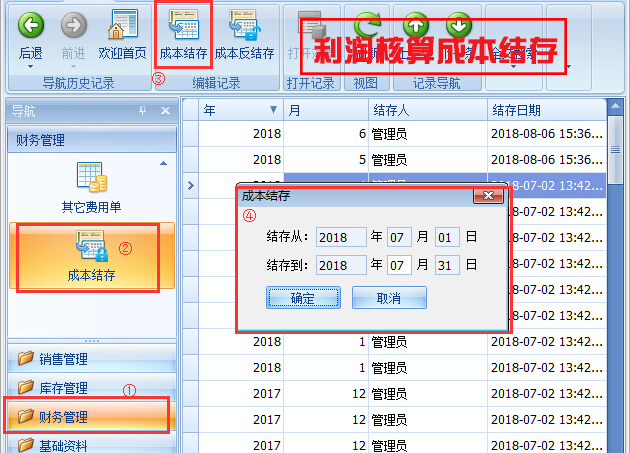Open the 欢迎首页 welcome page
Viewport: 630px width, 453px height.
click(123, 25)
